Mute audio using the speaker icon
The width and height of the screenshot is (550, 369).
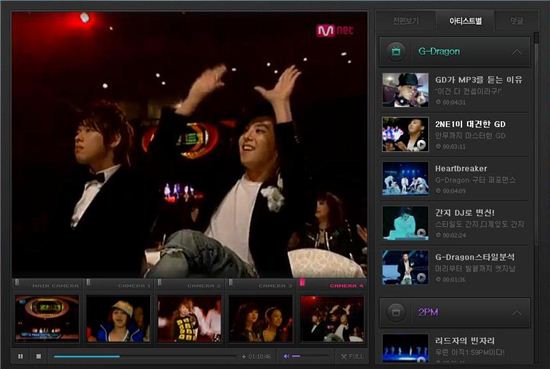tap(286, 356)
